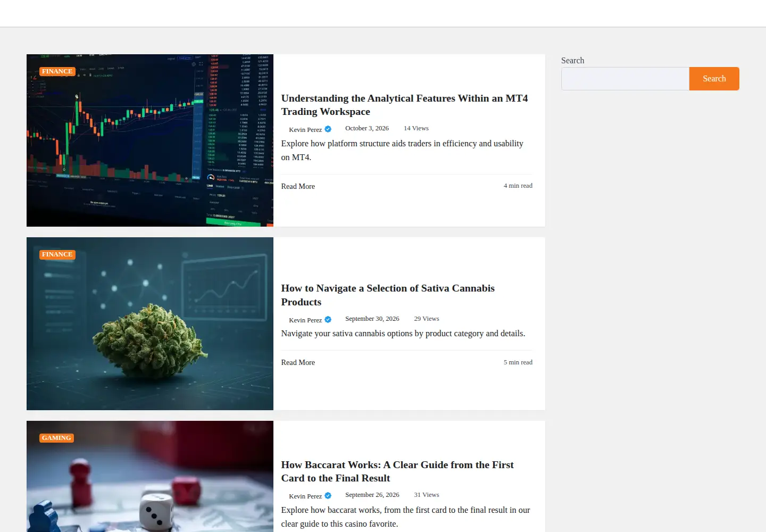
Task: Open the dice board game thumbnail
Action: click(x=150, y=476)
